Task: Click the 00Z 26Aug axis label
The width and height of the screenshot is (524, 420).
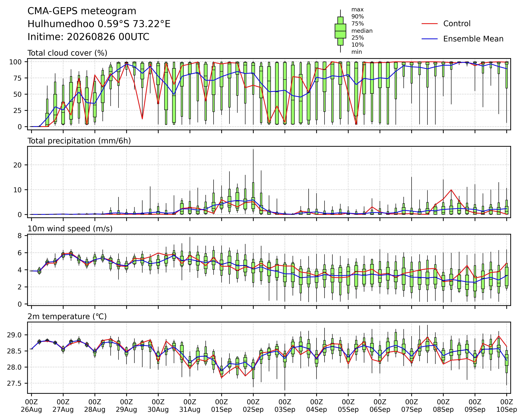Action: point(31,406)
